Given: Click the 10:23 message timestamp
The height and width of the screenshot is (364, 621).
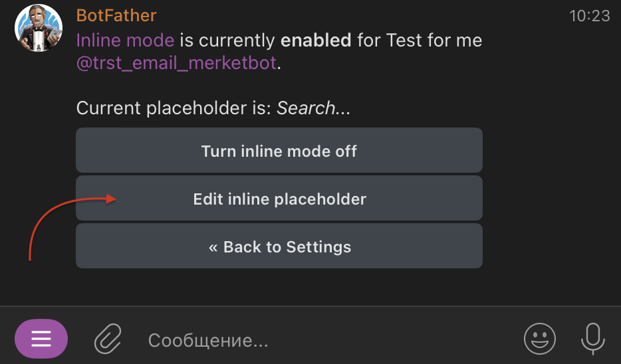Looking at the screenshot, I should pos(589,16).
